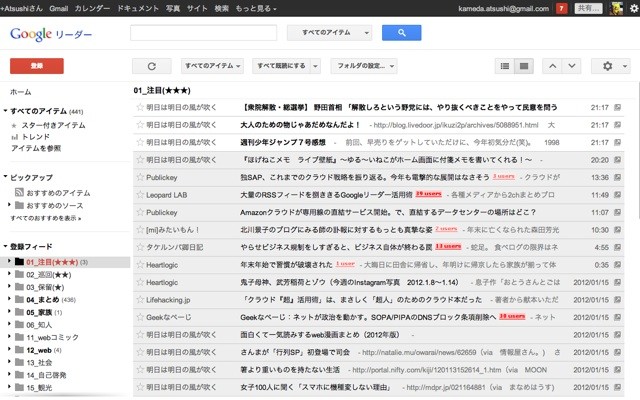Click the red 登録 subscribe button

click(x=37, y=66)
